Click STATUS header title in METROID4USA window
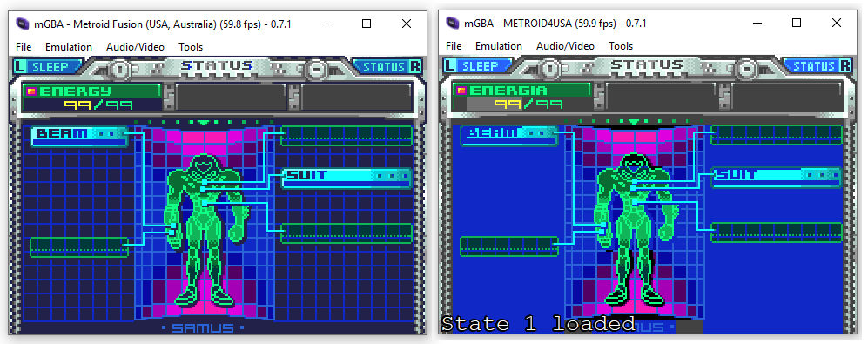Screen dimensions: 868x344 pos(647,65)
